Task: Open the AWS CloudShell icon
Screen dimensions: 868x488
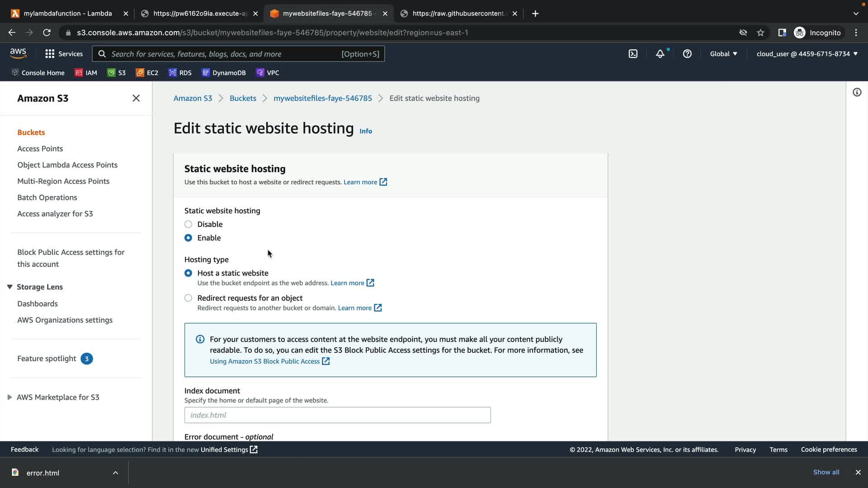Action: [633, 54]
